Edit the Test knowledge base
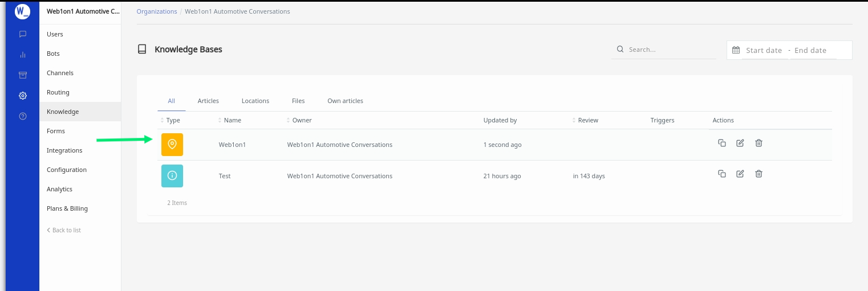The width and height of the screenshot is (868, 291). pyautogui.click(x=740, y=174)
